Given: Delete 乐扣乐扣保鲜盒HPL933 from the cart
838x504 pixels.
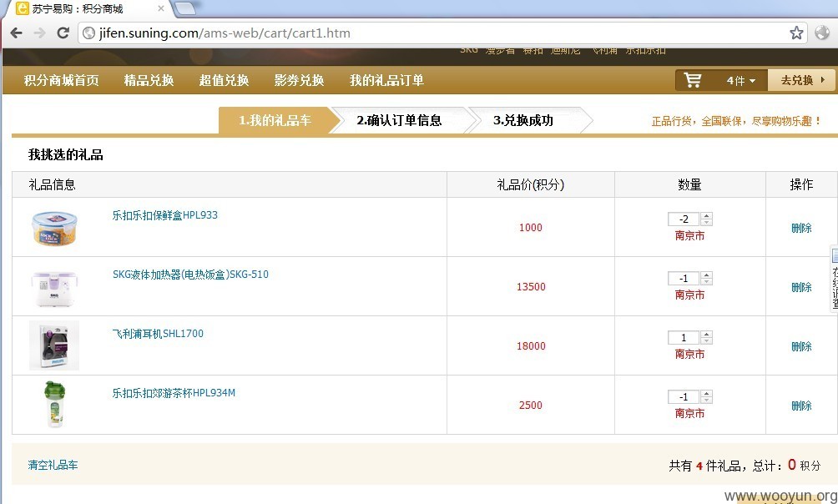Looking at the screenshot, I should click(x=801, y=228).
